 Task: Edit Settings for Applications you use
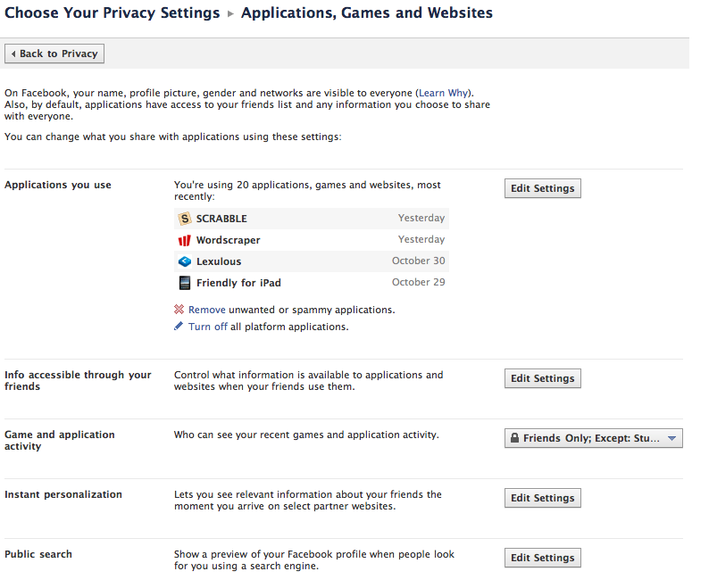coord(542,188)
